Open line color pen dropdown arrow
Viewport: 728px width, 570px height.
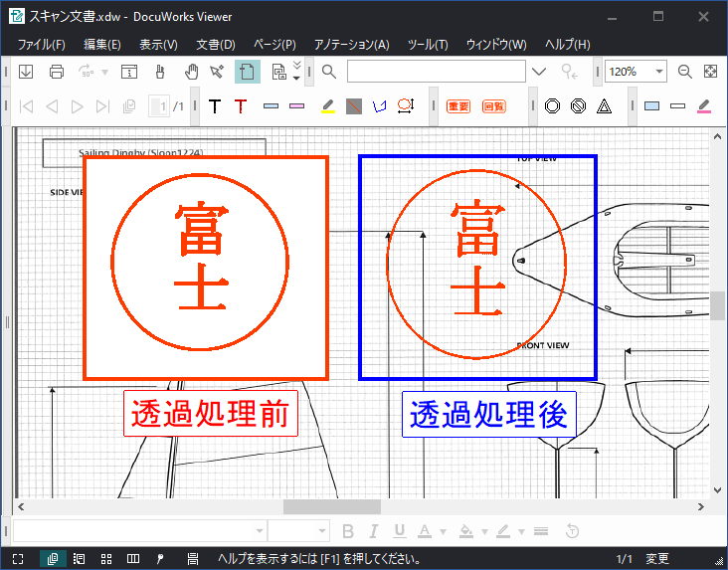tap(521, 532)
